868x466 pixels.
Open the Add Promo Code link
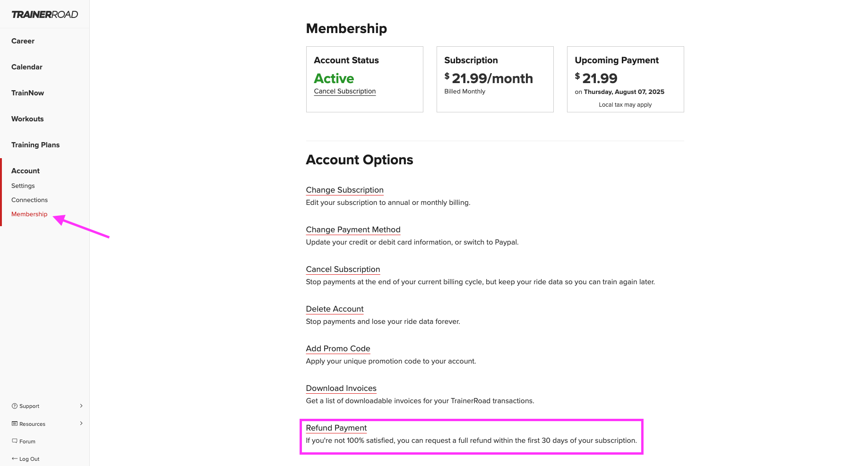pos(338,348)
